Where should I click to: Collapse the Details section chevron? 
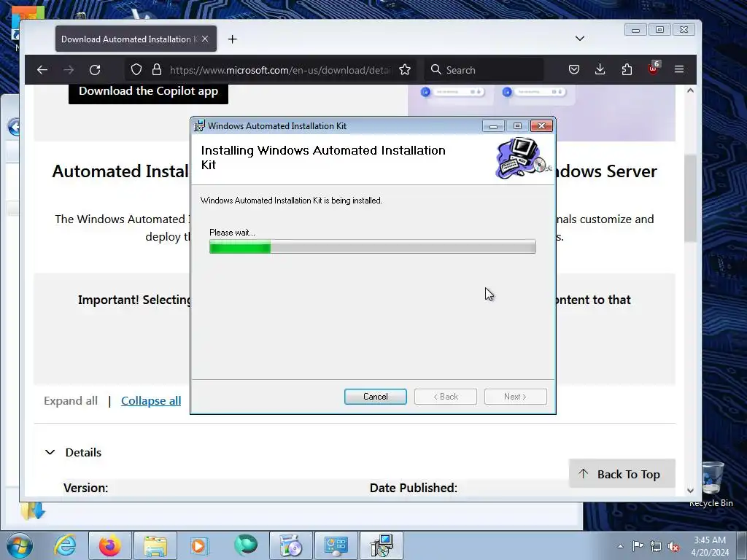(x=50, y=452)
